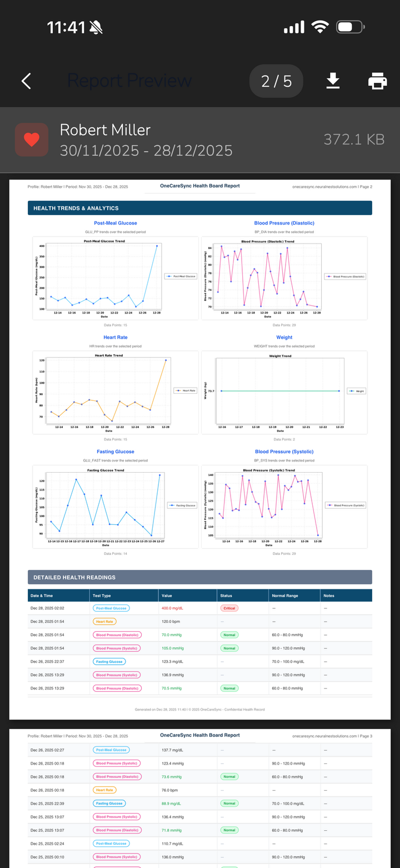Open the Post-Meal Glucose trend chart
This screenshot has height=868, width=400.
pos(116,278)
